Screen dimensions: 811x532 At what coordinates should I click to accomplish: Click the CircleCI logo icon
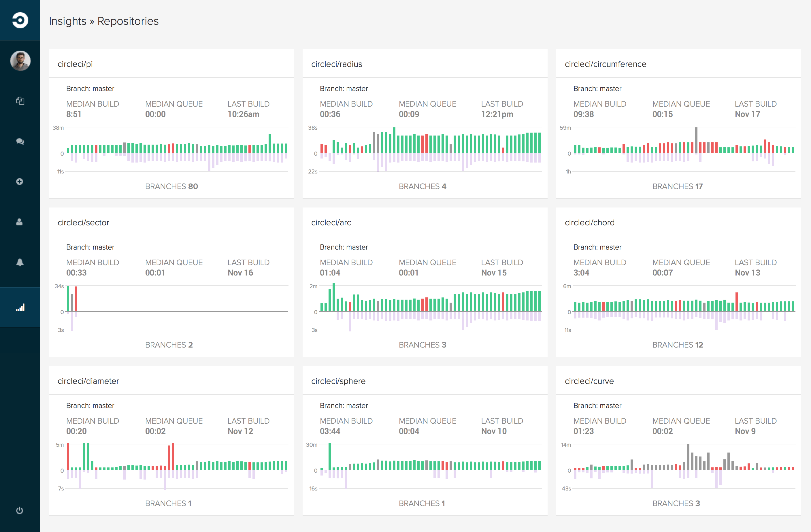[x=20, y=20]
